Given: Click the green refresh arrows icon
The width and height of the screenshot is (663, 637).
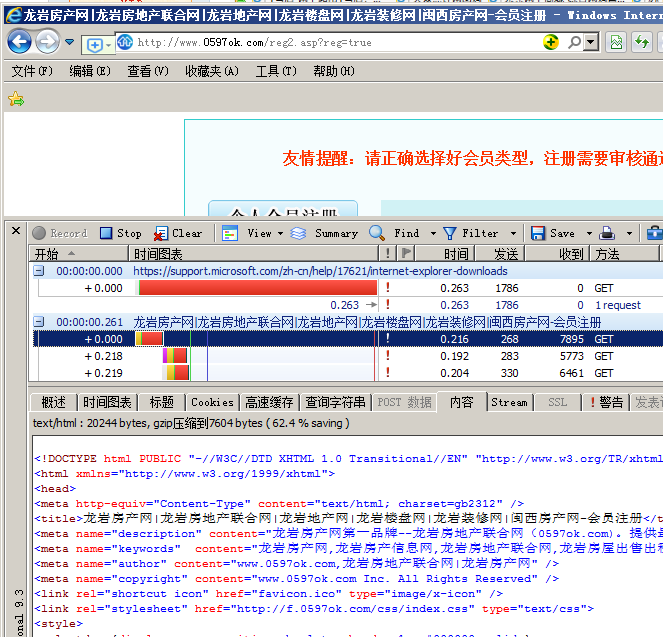Looking at the screenshot, I should [642, 42].
